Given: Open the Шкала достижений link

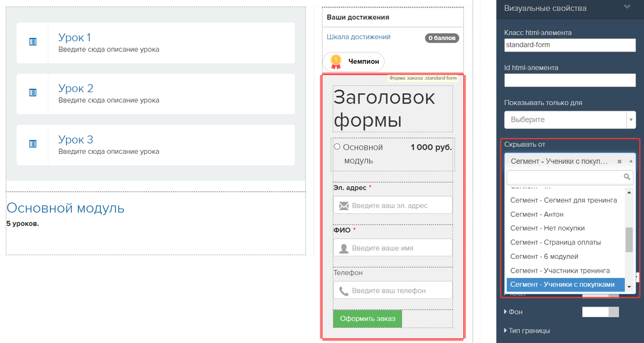Looking at the screenshot, I should pos(358,37).
